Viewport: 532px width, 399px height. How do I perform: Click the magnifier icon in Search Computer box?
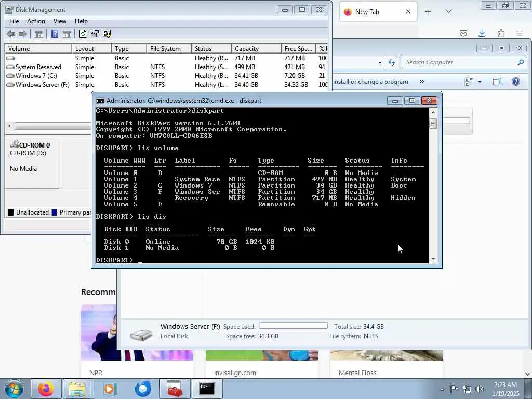521,62
